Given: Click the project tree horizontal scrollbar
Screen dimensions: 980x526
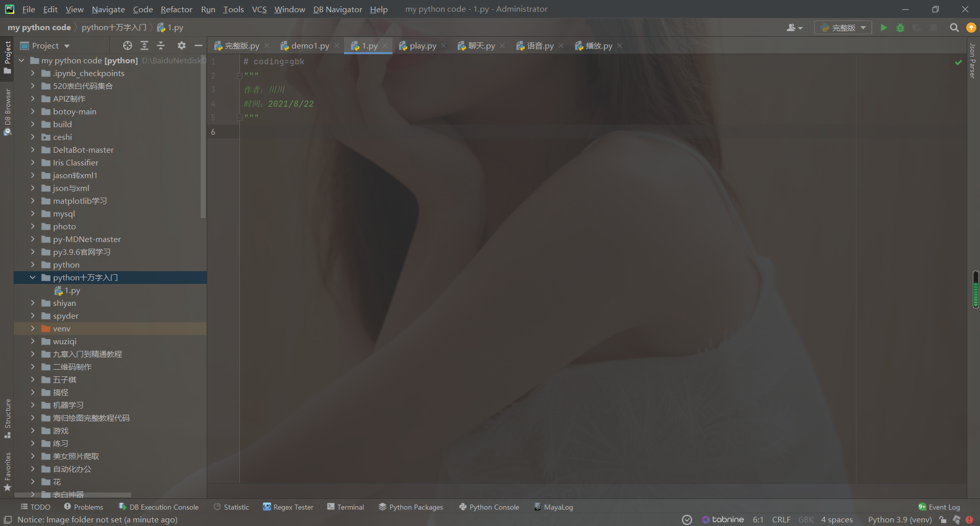Looking at the screenshot, I should pyautogui.click(x=72, y=495).
